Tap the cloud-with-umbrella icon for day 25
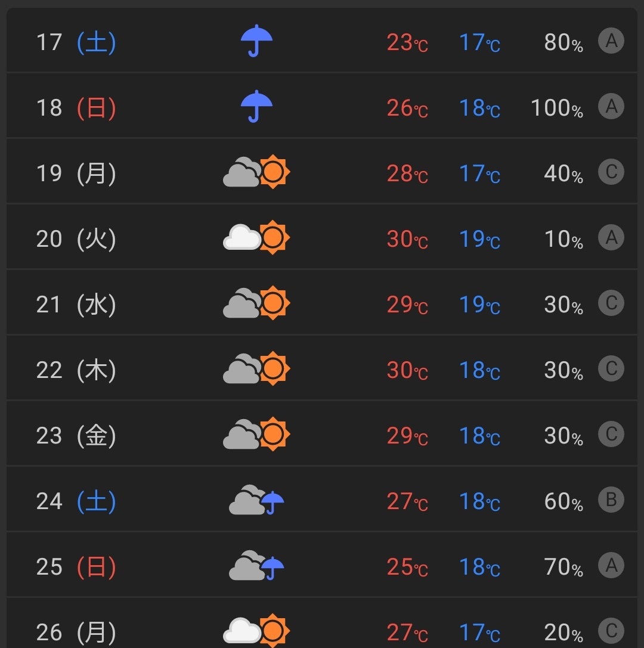 click(x=256, y=565)
